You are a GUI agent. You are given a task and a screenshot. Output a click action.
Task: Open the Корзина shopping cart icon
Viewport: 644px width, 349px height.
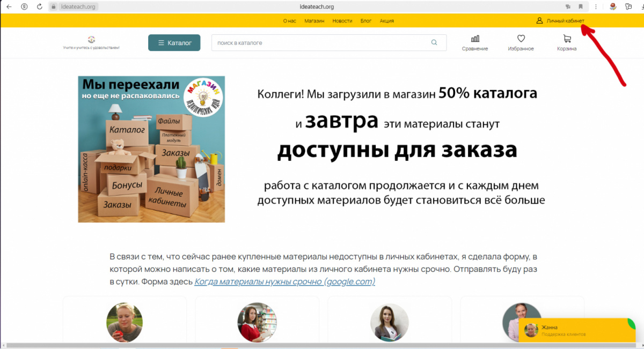coord(567,39)
